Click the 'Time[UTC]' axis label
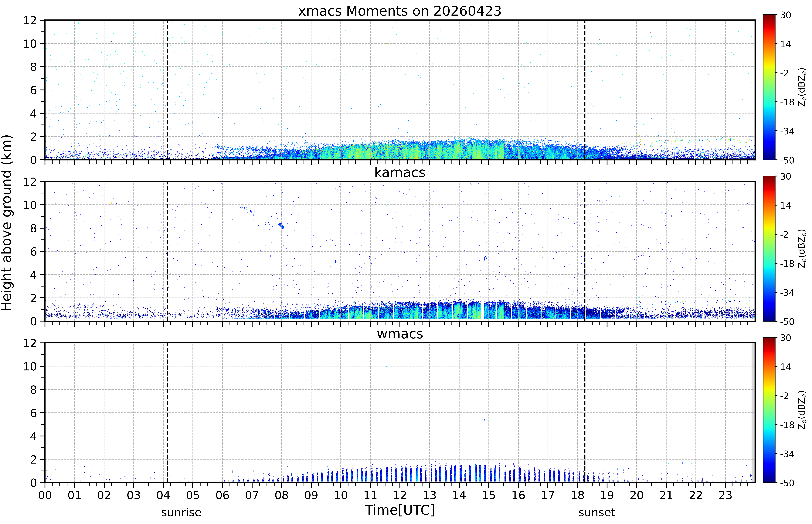Viewport: 812px width, 524px height. point(400,510)
